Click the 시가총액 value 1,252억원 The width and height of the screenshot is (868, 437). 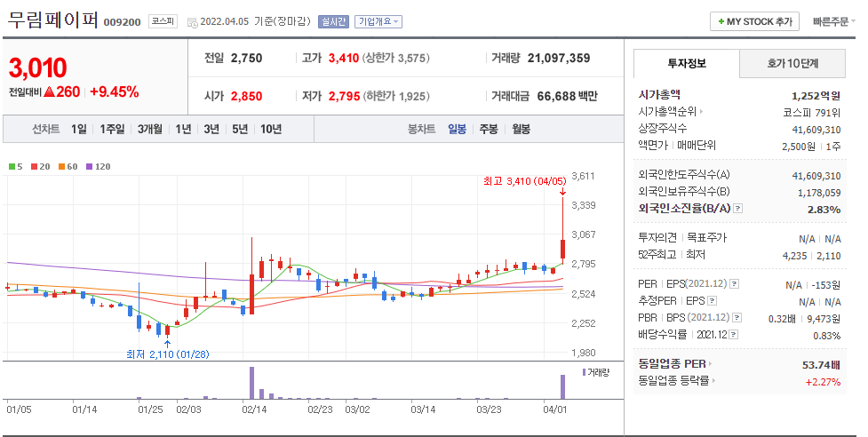click(x=816, y=96)
